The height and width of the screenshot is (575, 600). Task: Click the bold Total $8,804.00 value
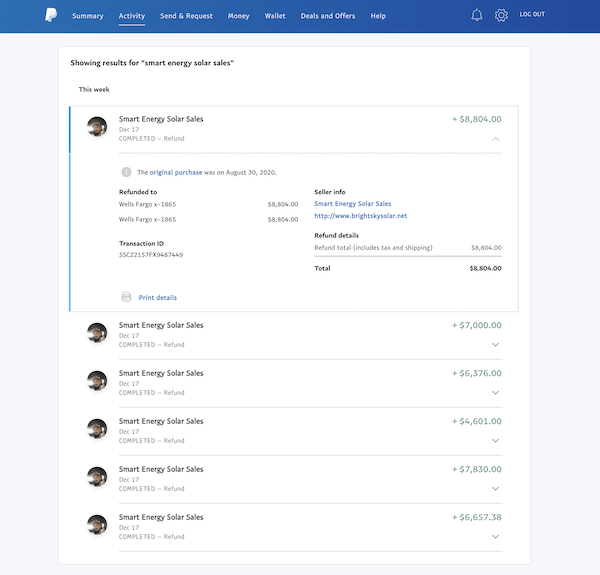(485, 268)
